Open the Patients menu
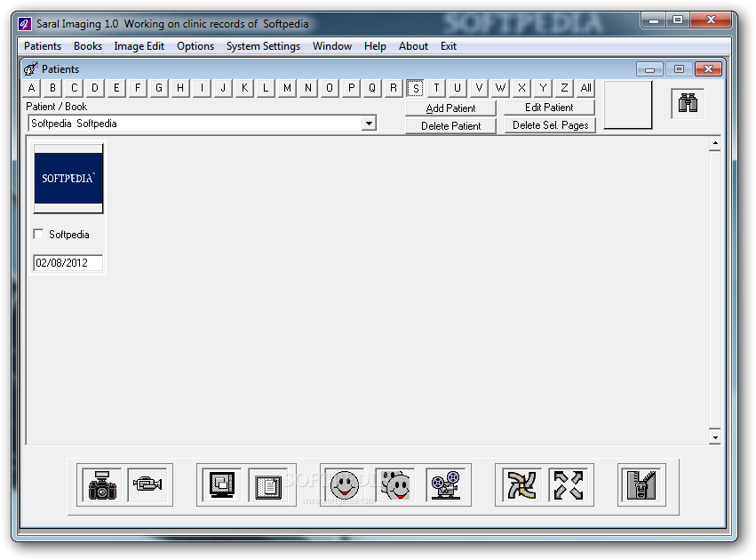The height and width of the screenshot is (560, 756). pos(43,46)
